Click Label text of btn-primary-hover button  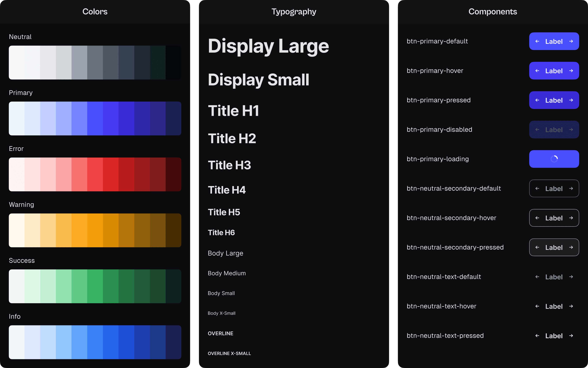click(554, 71)
